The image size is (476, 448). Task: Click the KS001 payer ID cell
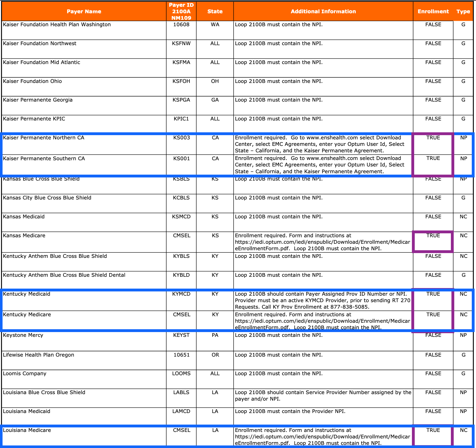(181, 159)
